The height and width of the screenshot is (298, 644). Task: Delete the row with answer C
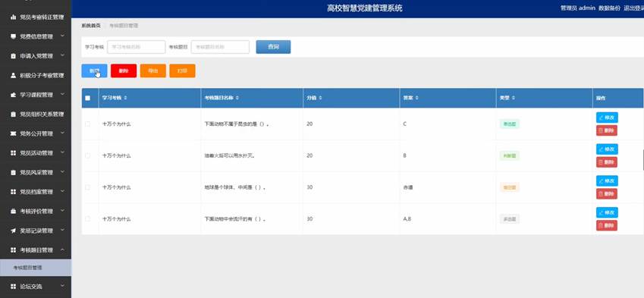[607, 130]
